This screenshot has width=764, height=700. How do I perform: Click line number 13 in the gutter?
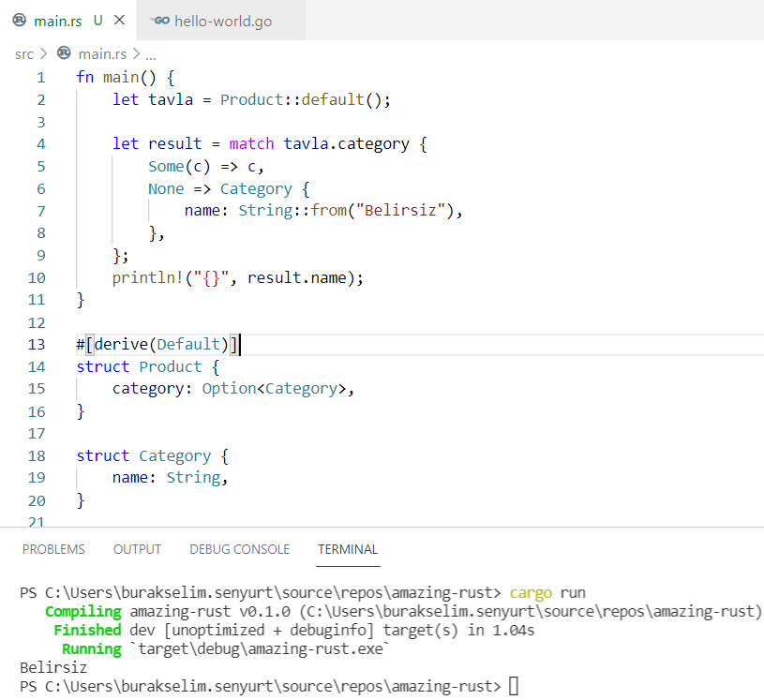click(37, 345)
